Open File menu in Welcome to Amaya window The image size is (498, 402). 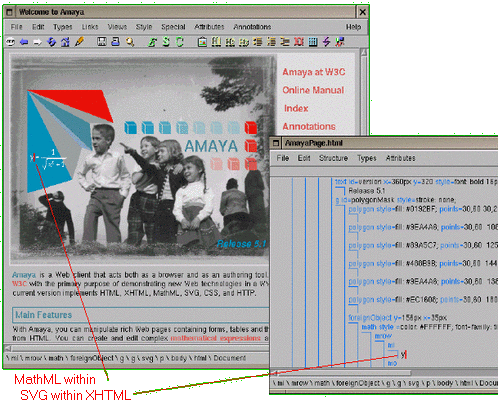(16, 27)
